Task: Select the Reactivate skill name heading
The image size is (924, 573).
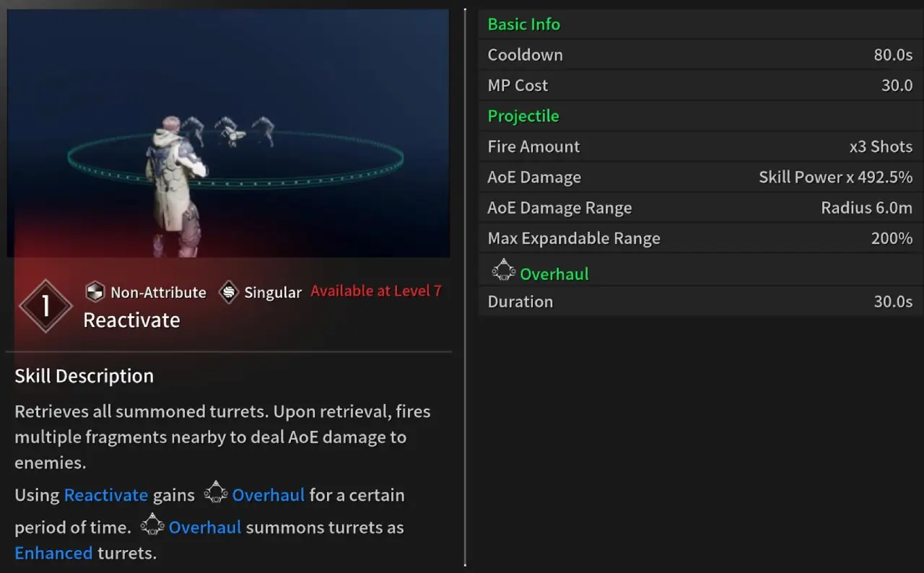Action: 131,320
